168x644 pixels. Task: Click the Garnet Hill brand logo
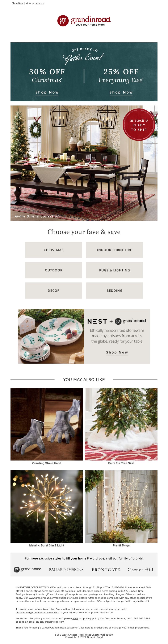pyautogui.click(x=140, y=570)
